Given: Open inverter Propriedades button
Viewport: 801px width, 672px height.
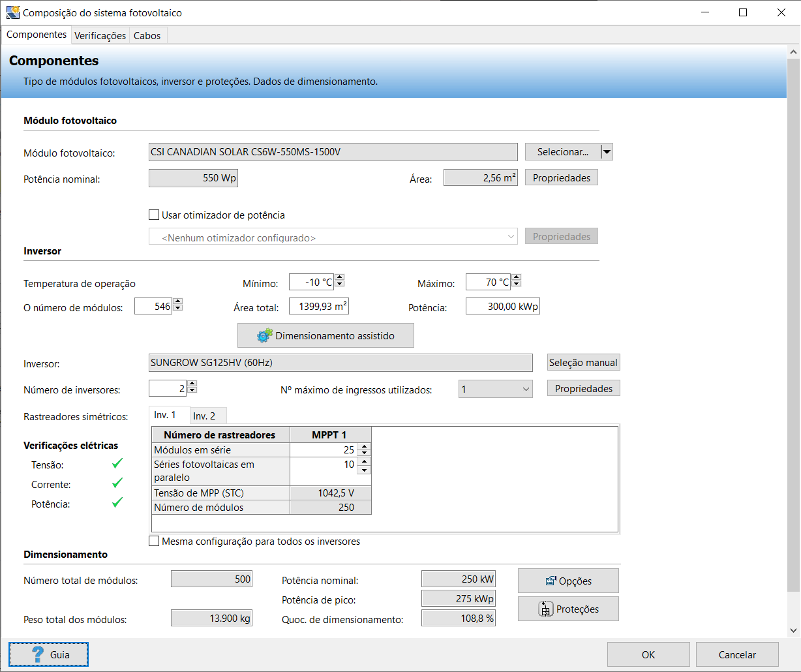Looking at the screenshot, I should pos(584,389).
